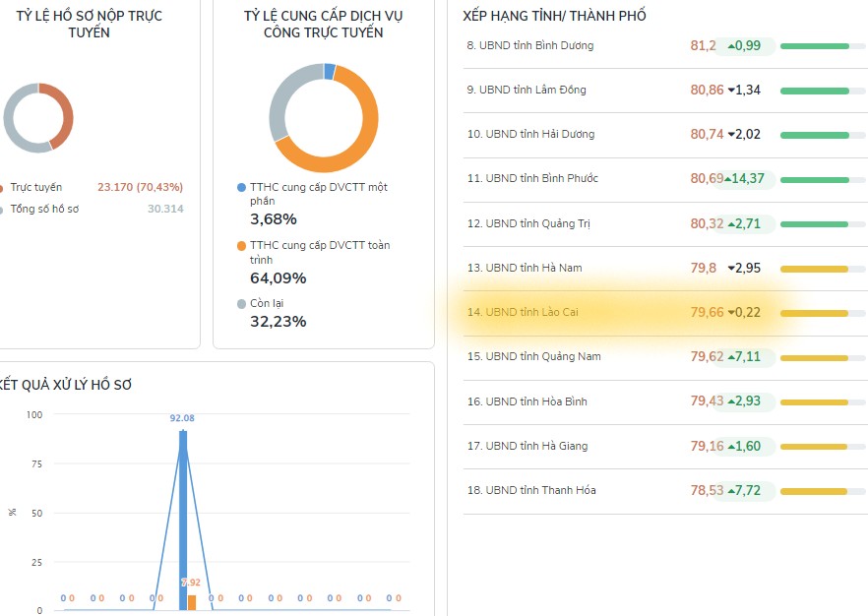This screenshot has width=868, height=616.
Task: Toggle the gray Còn lại legend marker
Action: [242, 304]
